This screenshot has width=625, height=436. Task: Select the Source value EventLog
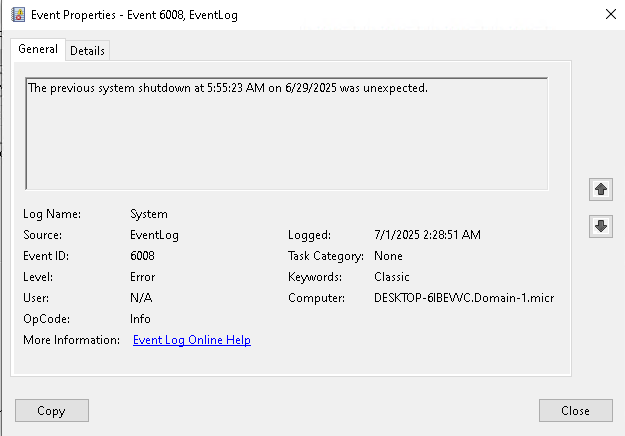point(154,235)
